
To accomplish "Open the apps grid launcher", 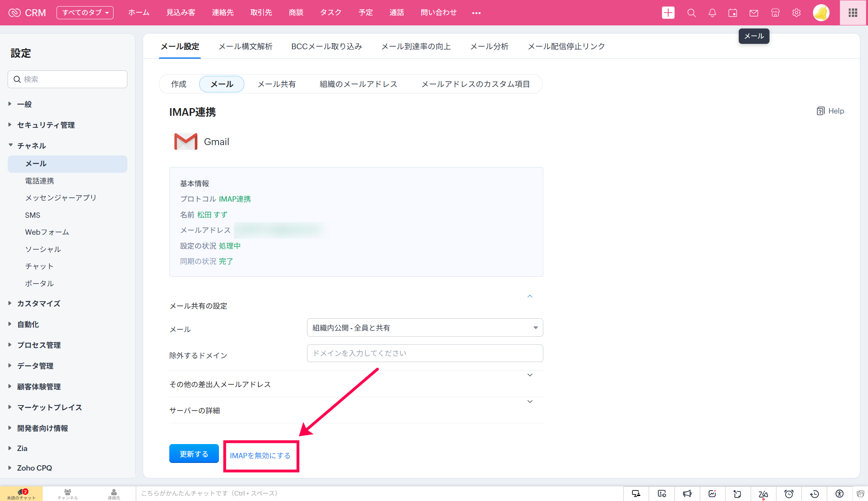I will point(853,13).
